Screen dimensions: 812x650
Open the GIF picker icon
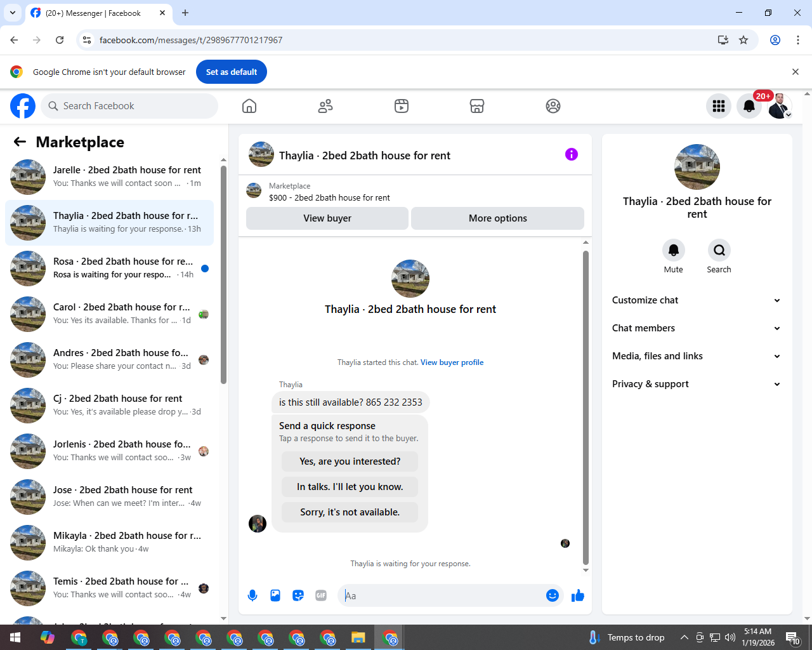pos(321,595)
